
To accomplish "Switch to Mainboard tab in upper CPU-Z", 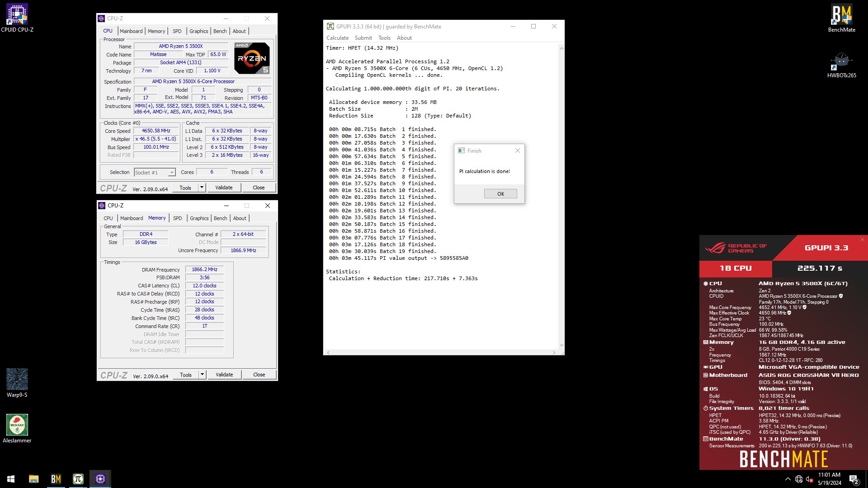I will [131, 31].
